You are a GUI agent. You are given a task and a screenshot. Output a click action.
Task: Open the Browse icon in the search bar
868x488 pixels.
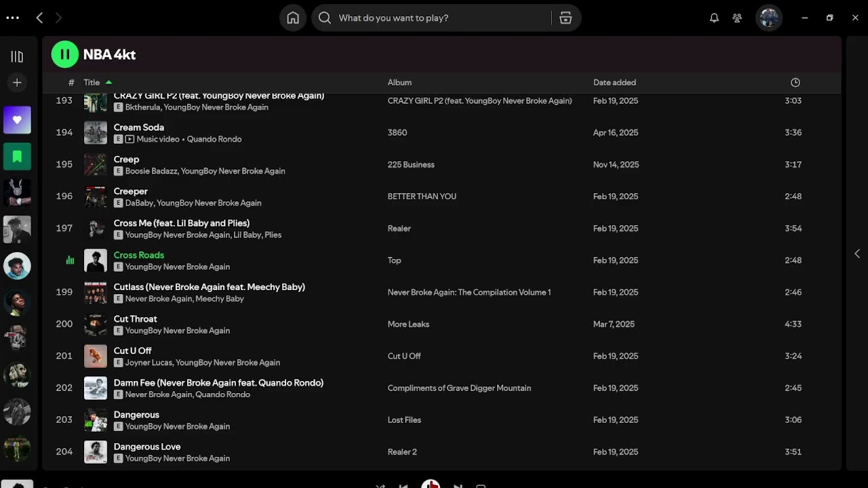coord(566,18)
